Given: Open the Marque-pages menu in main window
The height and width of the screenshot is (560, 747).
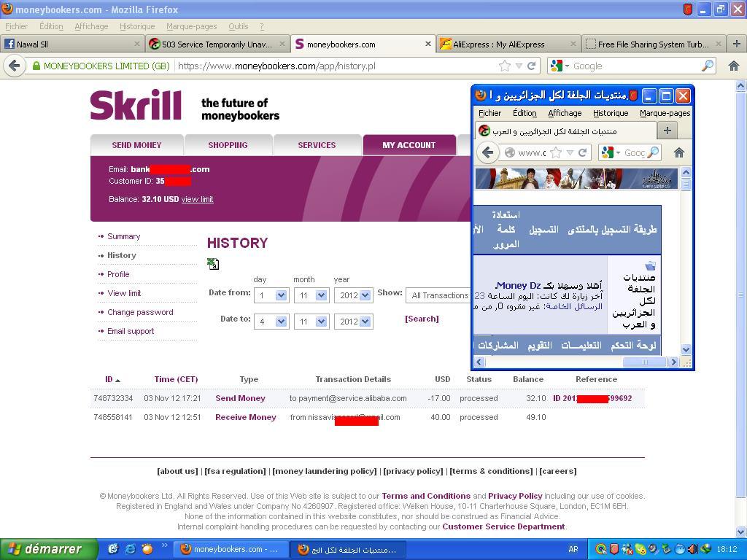Looking at the screenshot, I should (x=192, y=26).
